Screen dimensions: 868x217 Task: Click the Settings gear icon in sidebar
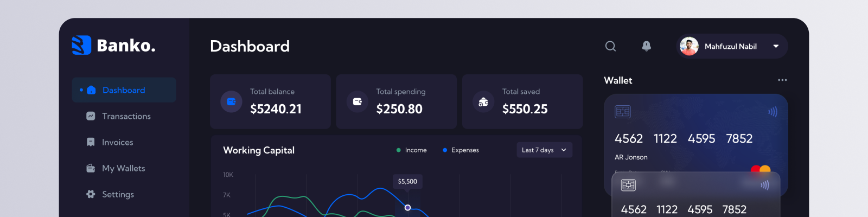point(91,194)
